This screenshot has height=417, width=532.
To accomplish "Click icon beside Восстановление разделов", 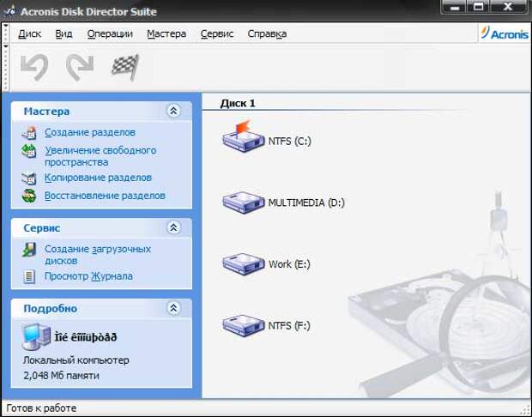I will point(29,196).
